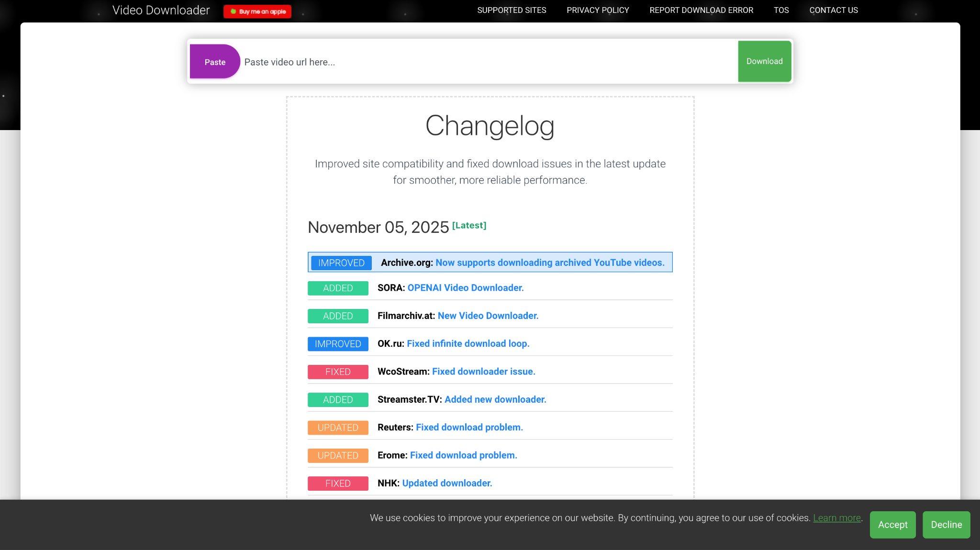Click the Filmarchiv.at New Video Downloader link
Viewport: 980px width, 550px height.
coord(488,316)
